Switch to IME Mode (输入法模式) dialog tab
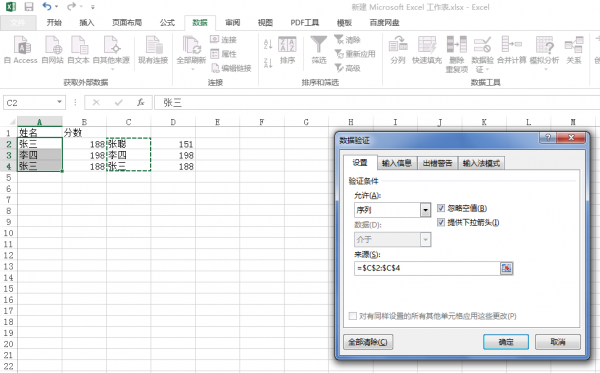600x373 pixels. click(x=481, y=163)
